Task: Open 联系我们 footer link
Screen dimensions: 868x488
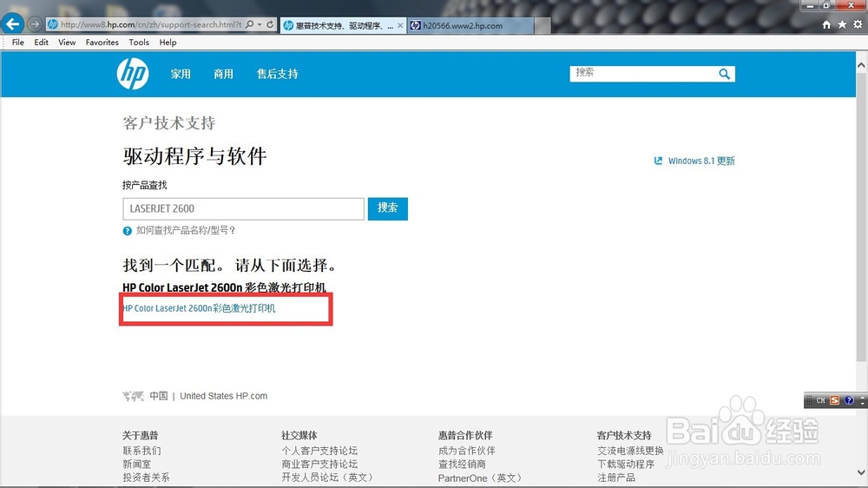Action: pyautogui.click(x=141, y=451)
